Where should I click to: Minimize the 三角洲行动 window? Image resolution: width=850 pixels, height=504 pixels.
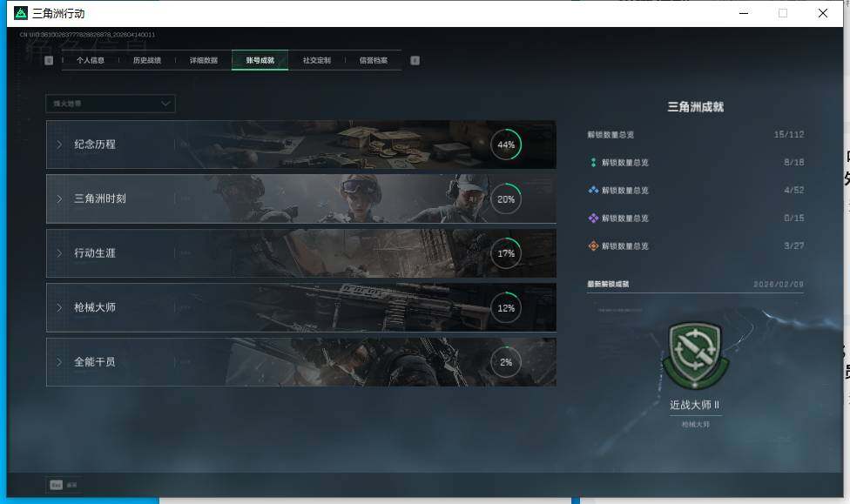pos(744,13)
